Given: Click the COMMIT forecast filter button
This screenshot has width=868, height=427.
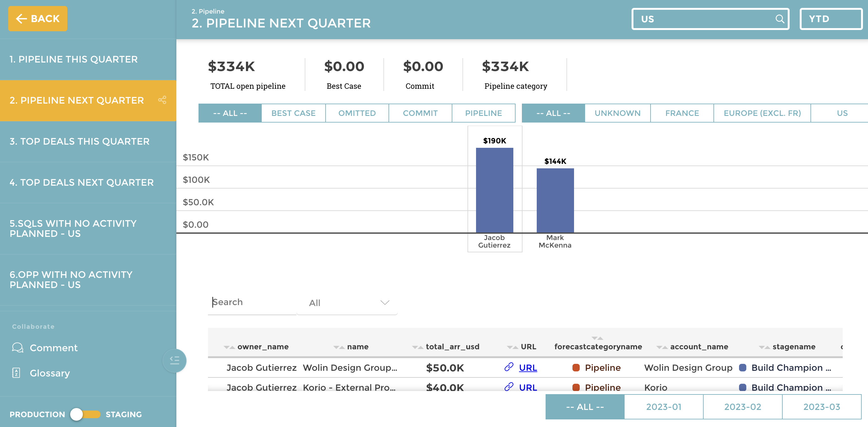Looking at the screenshot, I should (420, 113).
